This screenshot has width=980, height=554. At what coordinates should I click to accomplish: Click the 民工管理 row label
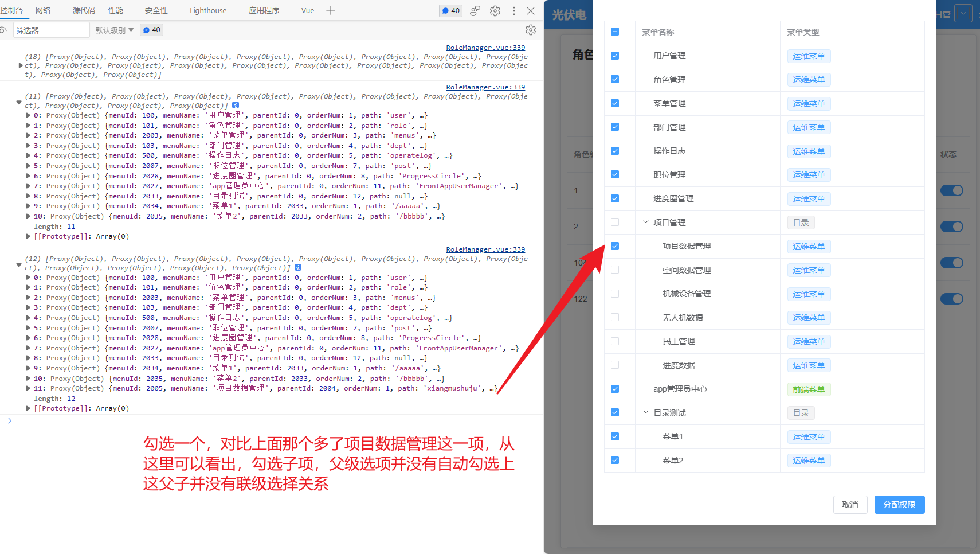coord(679,341)
